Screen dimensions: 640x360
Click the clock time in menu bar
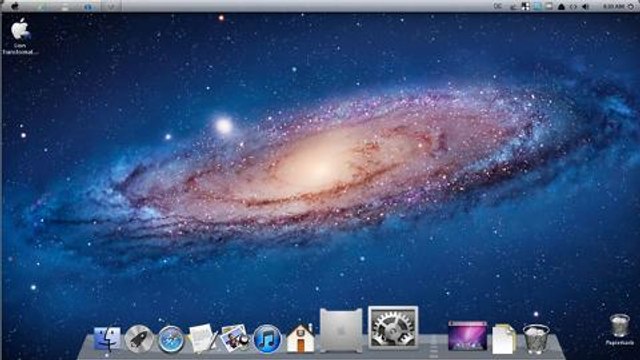[613, 7]
